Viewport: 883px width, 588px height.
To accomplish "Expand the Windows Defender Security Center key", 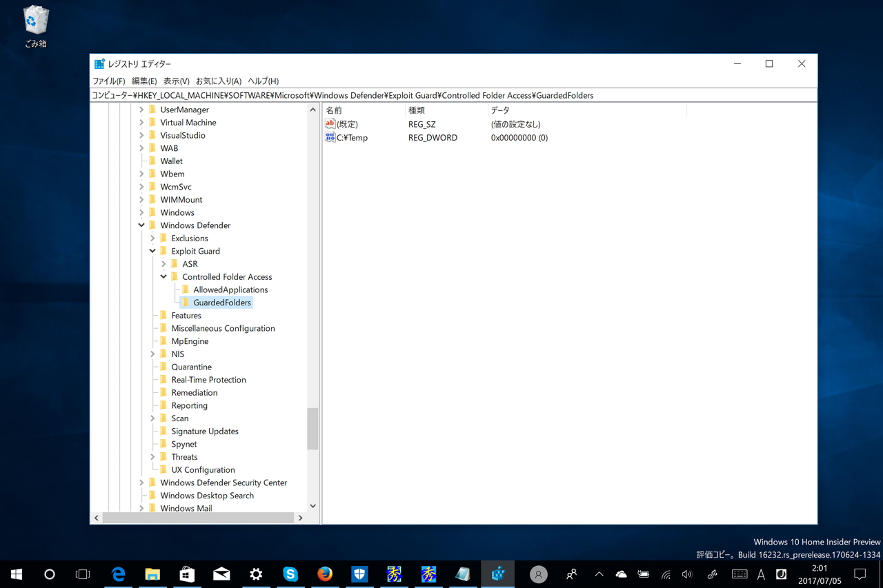I will pos(141,483).
